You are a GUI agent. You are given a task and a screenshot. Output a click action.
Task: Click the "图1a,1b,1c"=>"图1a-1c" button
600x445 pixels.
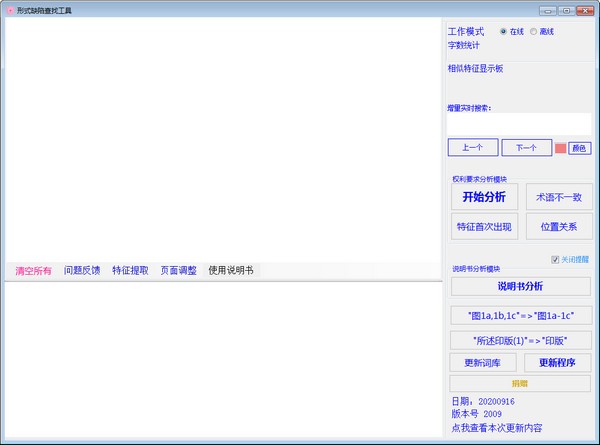tap(521, 315)
